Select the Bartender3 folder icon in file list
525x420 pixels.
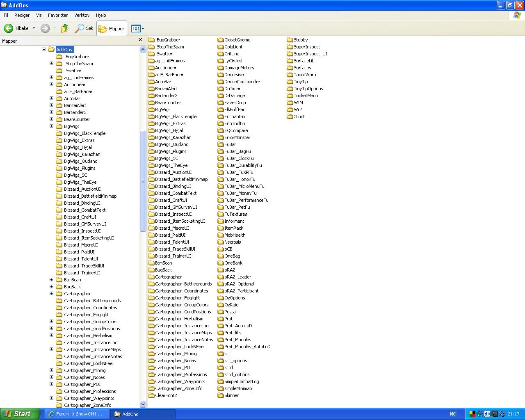click(x=151, y=96)
